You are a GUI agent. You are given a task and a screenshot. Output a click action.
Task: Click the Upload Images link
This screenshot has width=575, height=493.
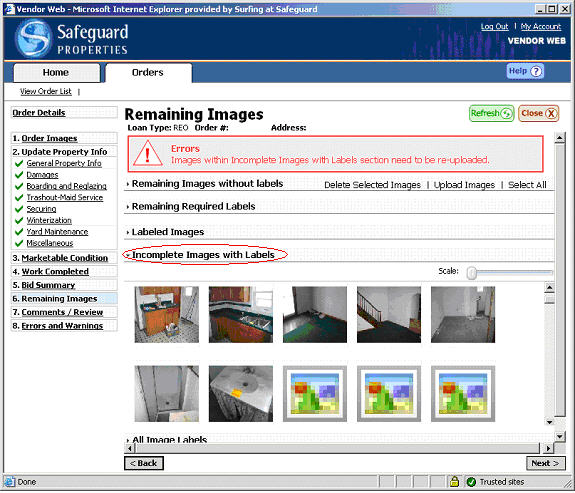click(x=464, y=185)
